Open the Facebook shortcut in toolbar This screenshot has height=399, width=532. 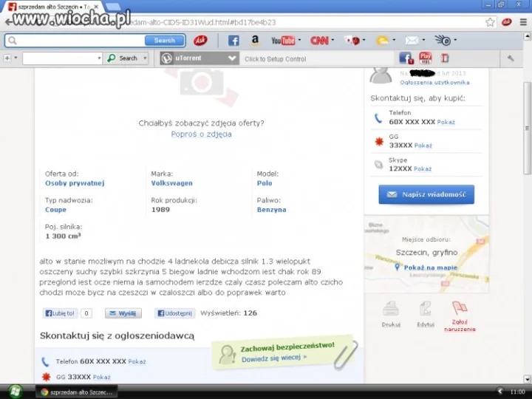coord(233,41)
